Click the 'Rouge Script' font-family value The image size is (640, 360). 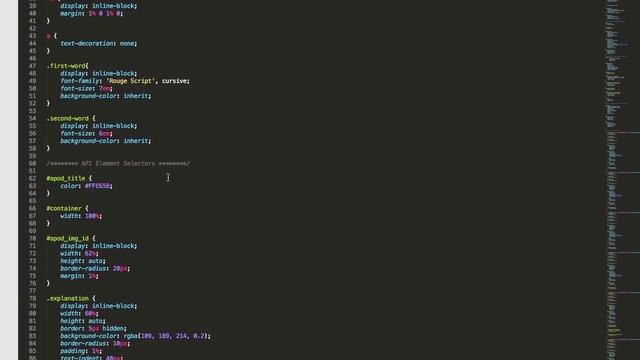(x=131, y=81)
